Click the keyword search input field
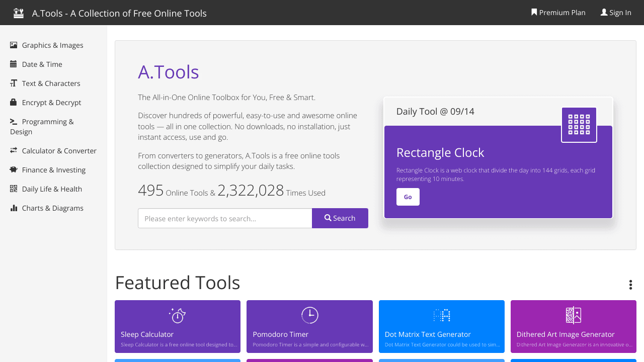 coord(225,218)
